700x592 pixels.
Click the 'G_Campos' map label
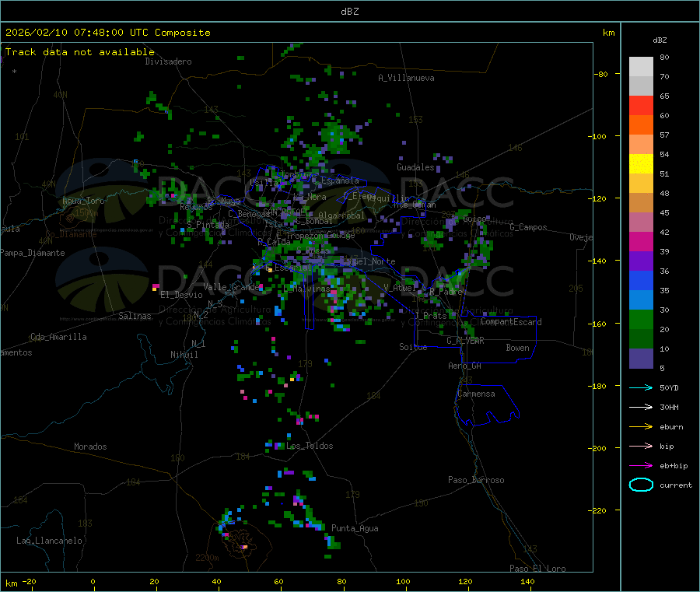coord(528,227)
